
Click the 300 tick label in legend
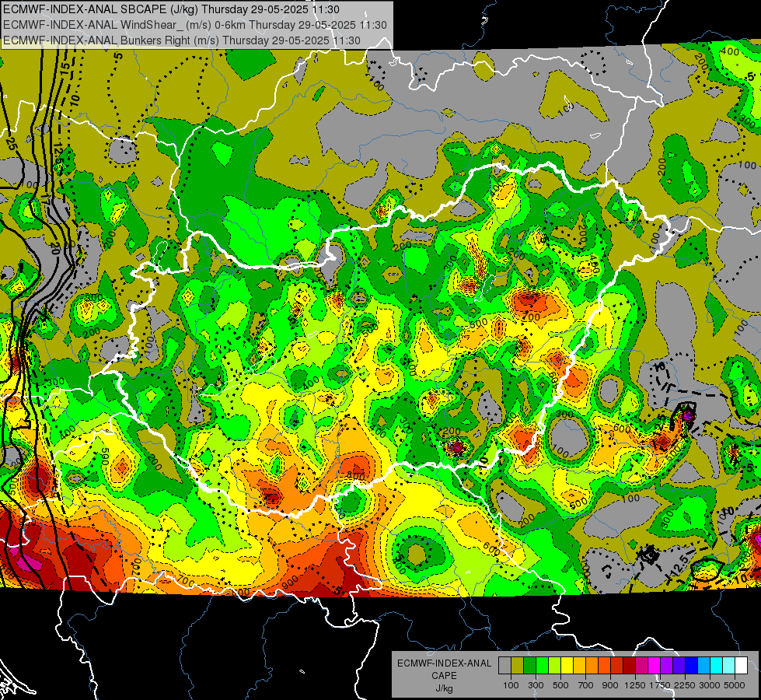coord(536,685)
